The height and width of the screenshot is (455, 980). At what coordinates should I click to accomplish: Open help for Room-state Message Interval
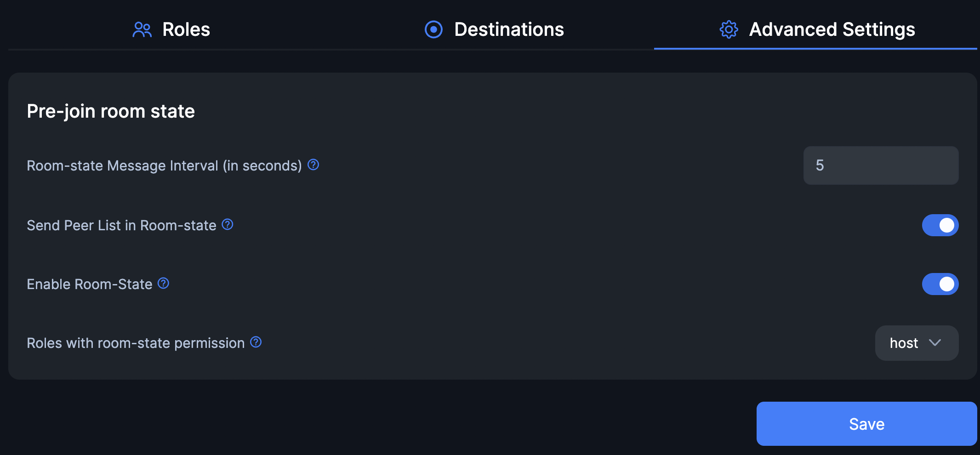click(x=313, y=165)
